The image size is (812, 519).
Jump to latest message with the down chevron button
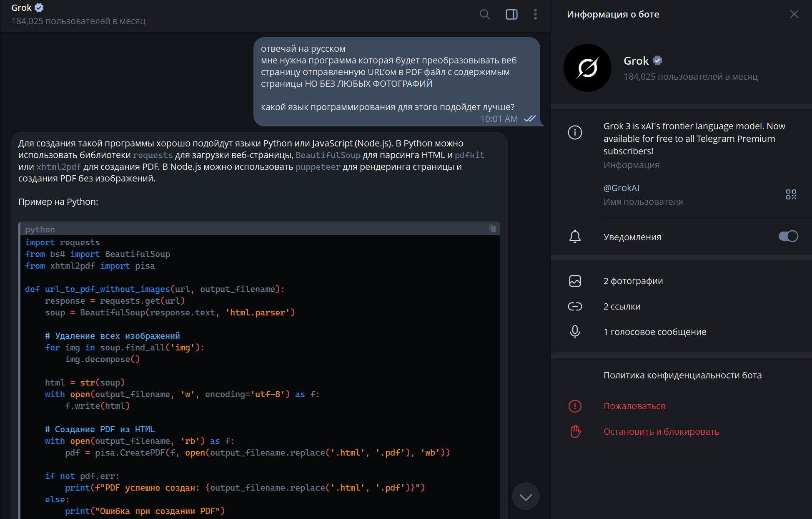(526, 496)
